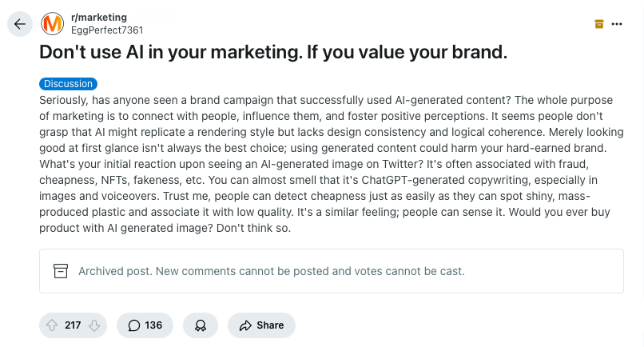644x347 pixels.
Task: Give an award using the award icon
Action: [201, 325]
